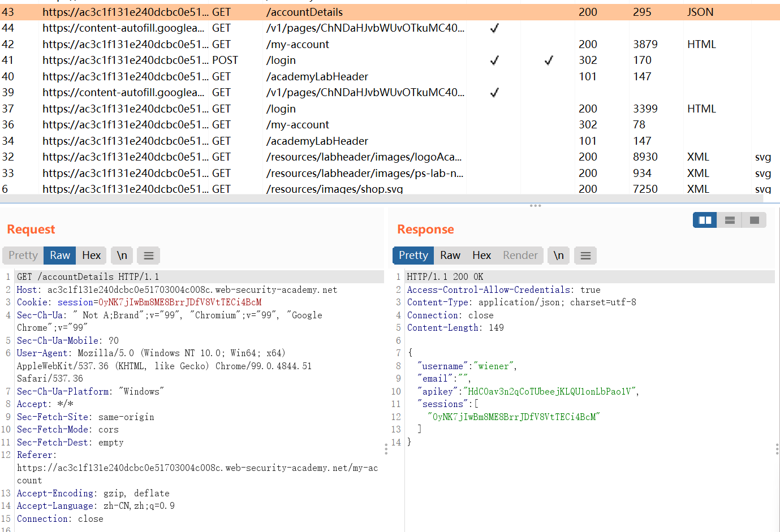Click right edge handle of Response panel
Image resolution: width=780 pixels, height=532 pixels.
[777, 449]
